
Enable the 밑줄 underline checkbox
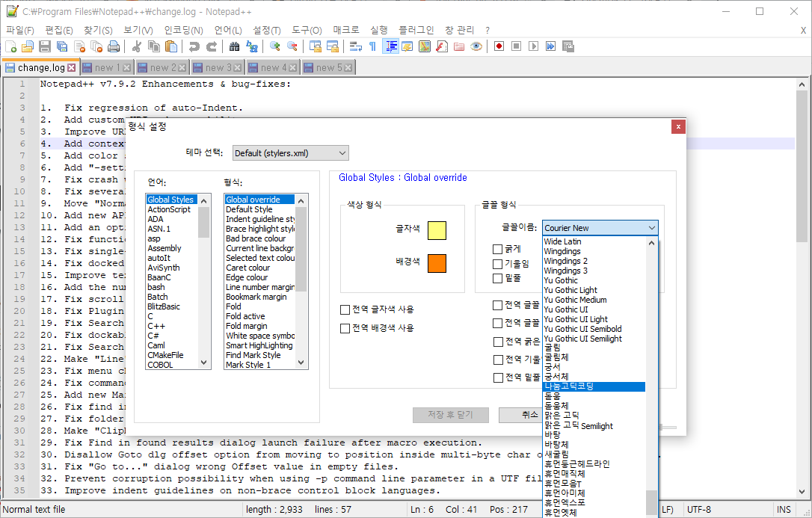(x=498, y=278)
